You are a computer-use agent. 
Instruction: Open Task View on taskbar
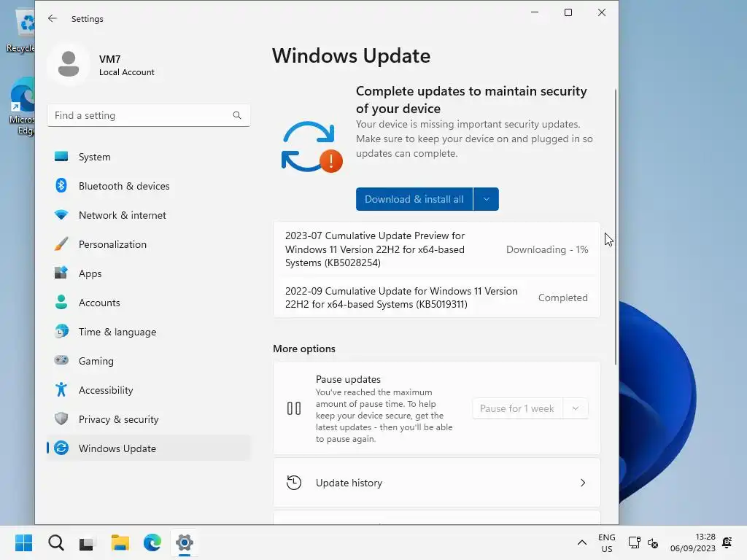point(88,542)
